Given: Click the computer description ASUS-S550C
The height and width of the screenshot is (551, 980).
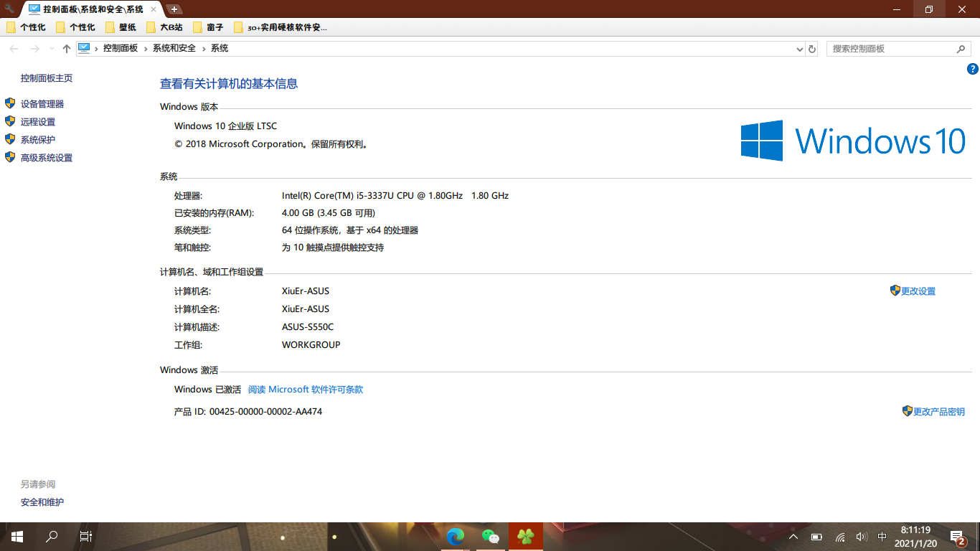Looking at the screenshot, I should pyautogui.click(x=308, y=327).
